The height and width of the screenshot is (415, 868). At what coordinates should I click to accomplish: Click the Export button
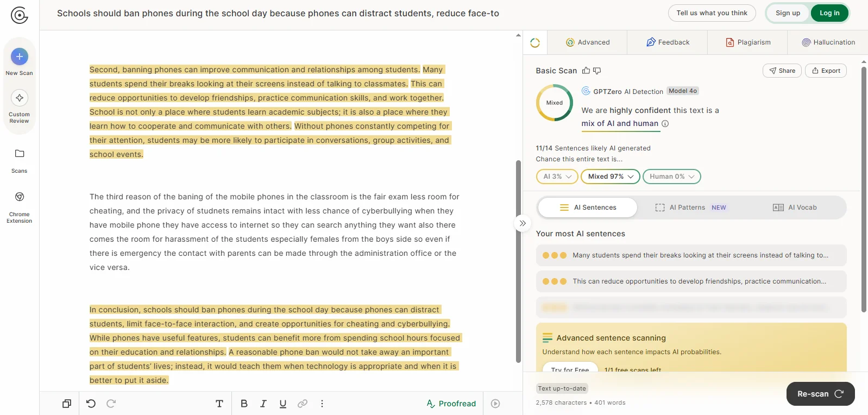[826, 71]
